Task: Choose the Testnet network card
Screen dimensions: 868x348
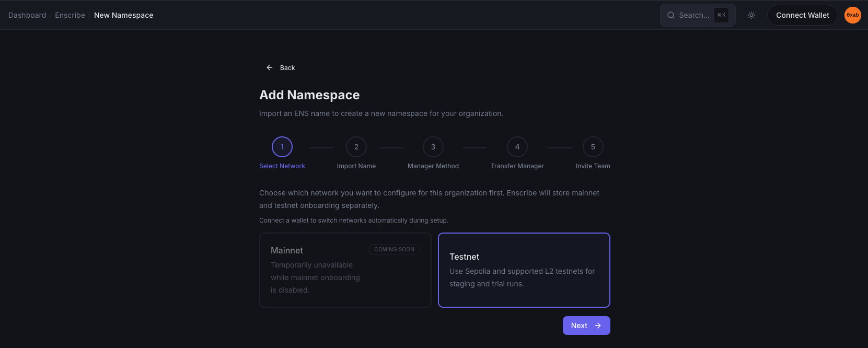Action: tap(524, 270)
